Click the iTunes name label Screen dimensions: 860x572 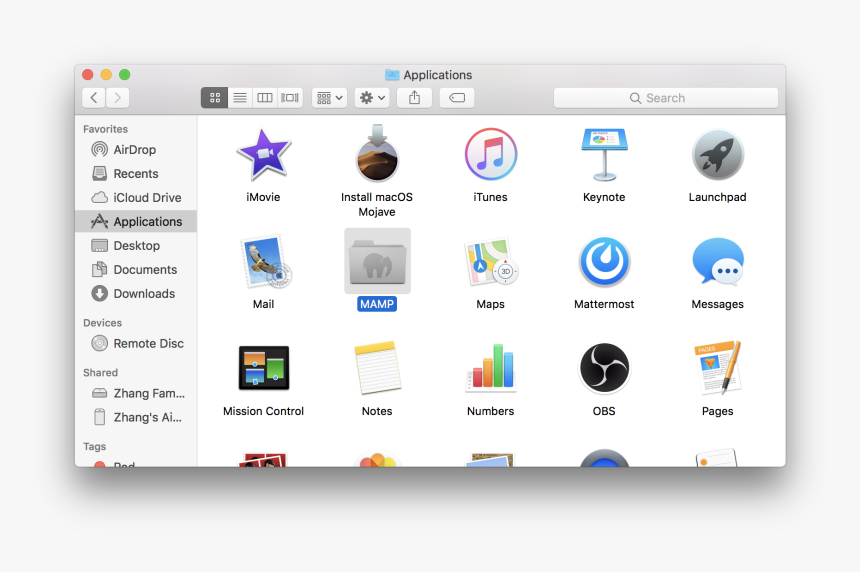(x=490, y=197)
